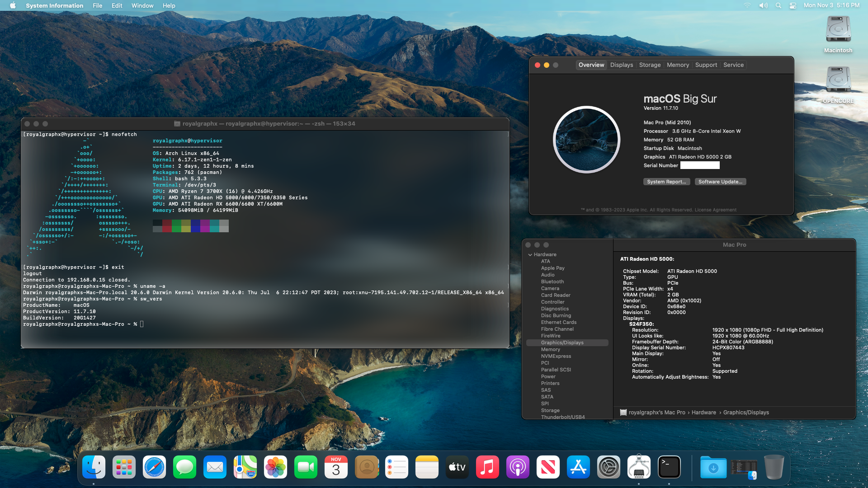Open the File menu
The height and width of the screenshot is (488, 868).
(x=97, y=5)
